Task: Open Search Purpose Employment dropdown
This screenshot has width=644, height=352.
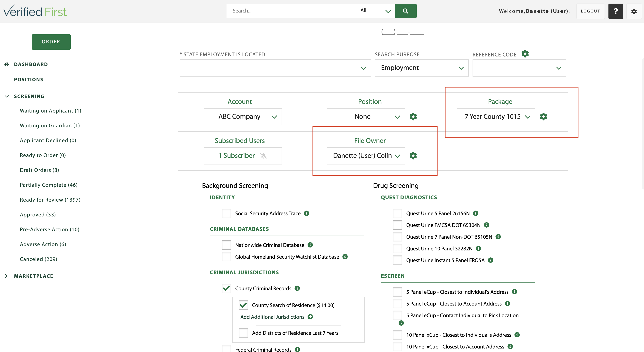Action: click(x=422, y=68)
